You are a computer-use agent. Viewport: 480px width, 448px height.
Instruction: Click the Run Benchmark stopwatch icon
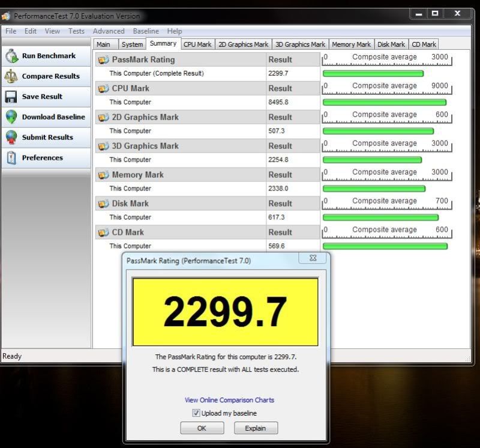[11, 56]
